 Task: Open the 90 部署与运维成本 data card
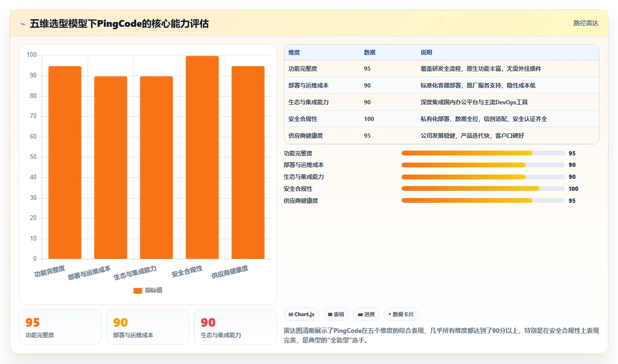tap(147, 327)
